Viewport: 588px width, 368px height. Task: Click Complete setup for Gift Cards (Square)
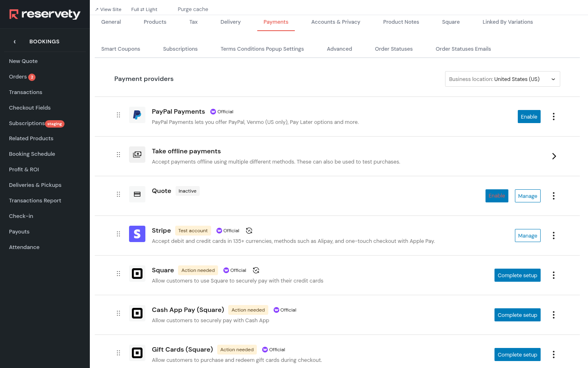point(517,355)
